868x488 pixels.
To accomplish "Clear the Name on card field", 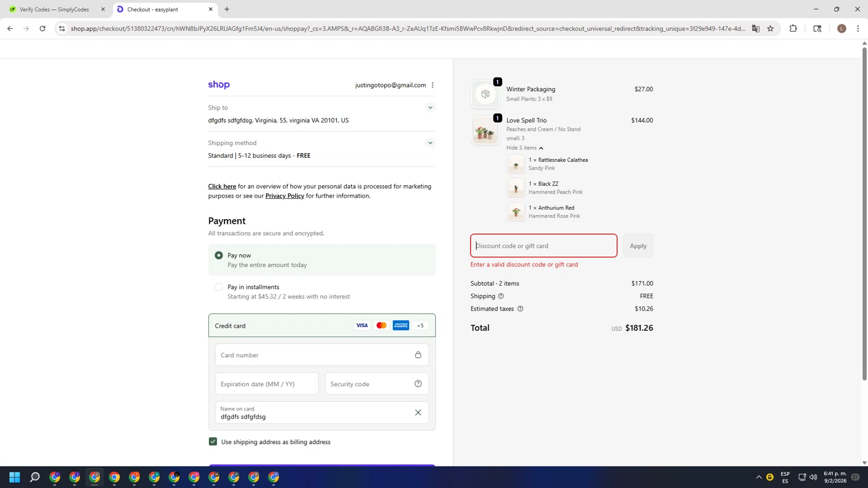I will (418, 412).
